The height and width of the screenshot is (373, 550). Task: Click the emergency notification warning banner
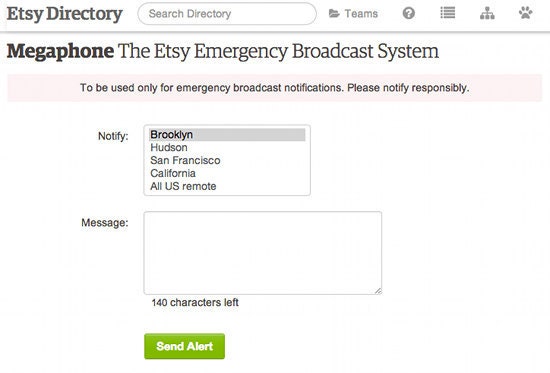click(275, 88)
